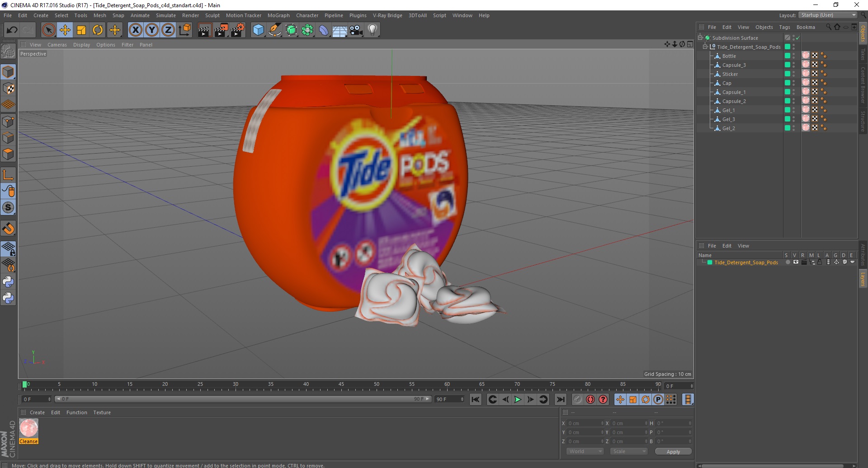Click the Subdivision Surface generator icon
868x468 pixels.
[x=292, y=30]
